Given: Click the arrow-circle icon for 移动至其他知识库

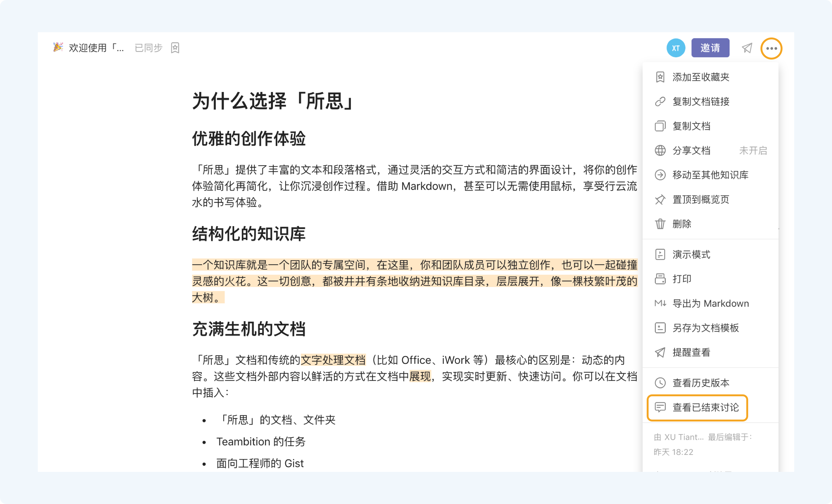Looking at the screenshot, I should tap(660, 175).
